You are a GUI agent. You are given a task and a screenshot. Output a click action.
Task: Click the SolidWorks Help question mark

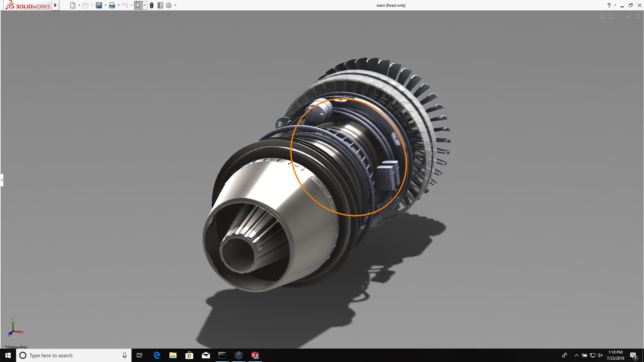(x=609, y=5)
